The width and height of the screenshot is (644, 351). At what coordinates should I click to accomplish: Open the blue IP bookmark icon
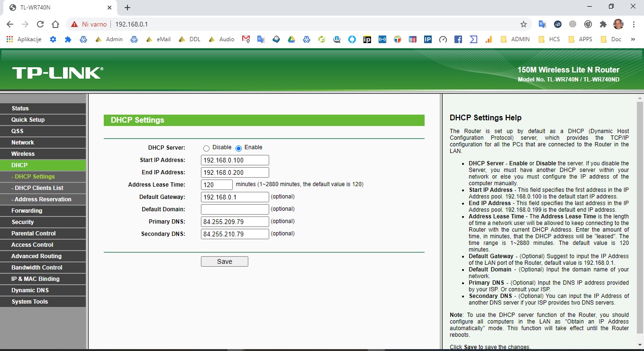coord(428,39)
